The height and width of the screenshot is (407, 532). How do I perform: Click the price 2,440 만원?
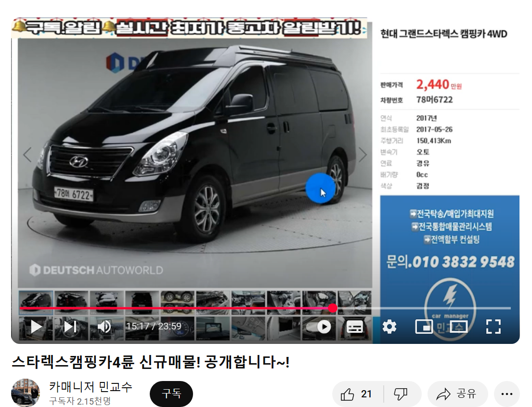pyautogui.click(x=439, y=84)
